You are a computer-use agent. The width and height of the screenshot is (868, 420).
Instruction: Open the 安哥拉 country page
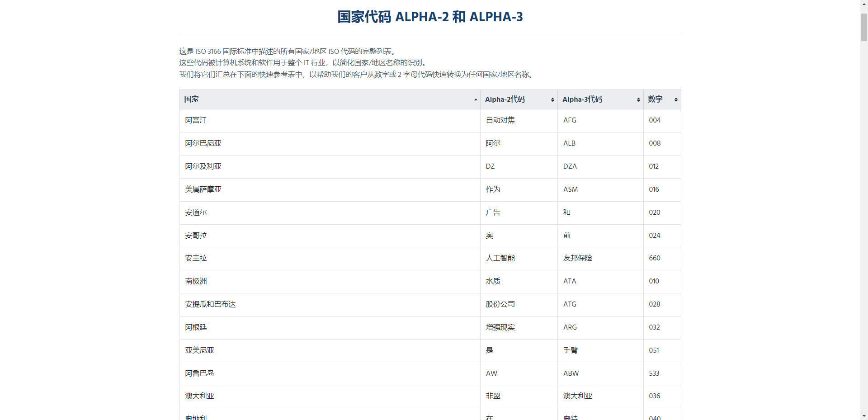tap(195, 236)
